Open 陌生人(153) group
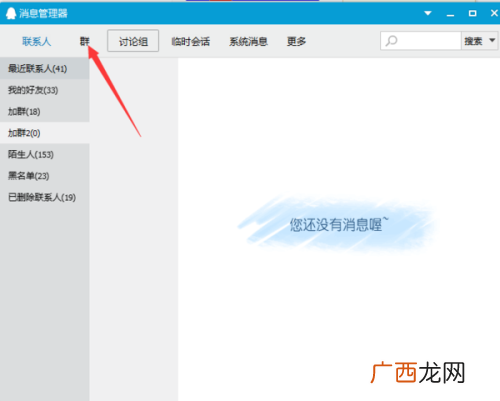The image size is (500, 401). point(45,154)
